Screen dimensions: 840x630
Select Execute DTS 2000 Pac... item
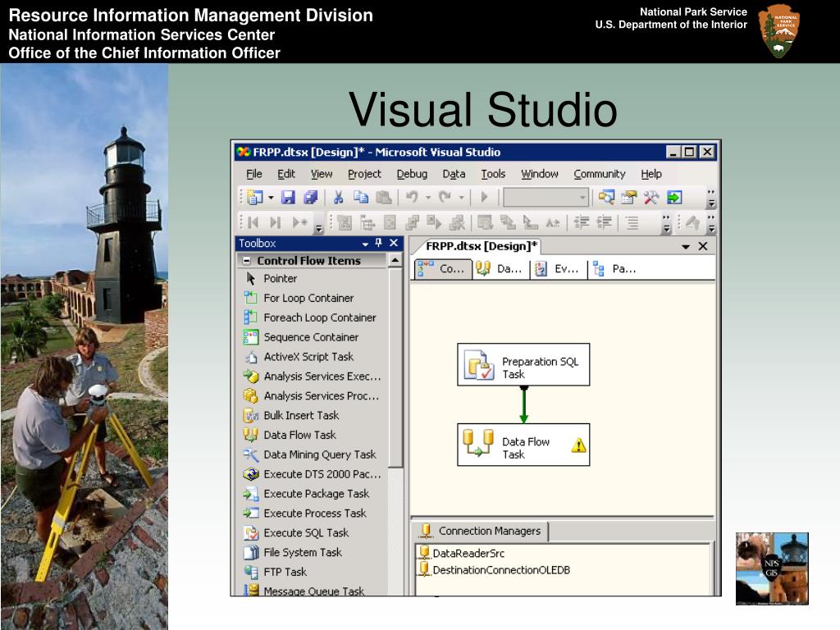(x=312, y=474)
